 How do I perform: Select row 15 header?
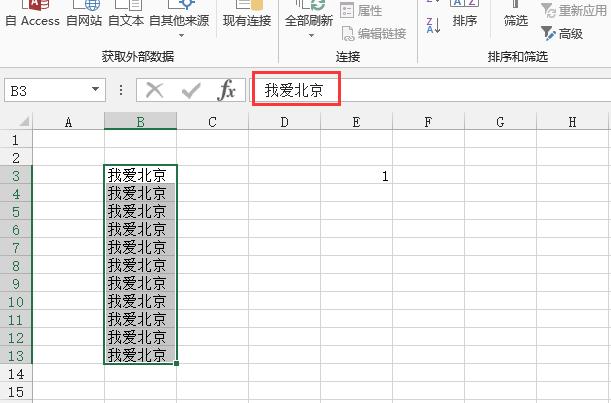click(16, 392)
